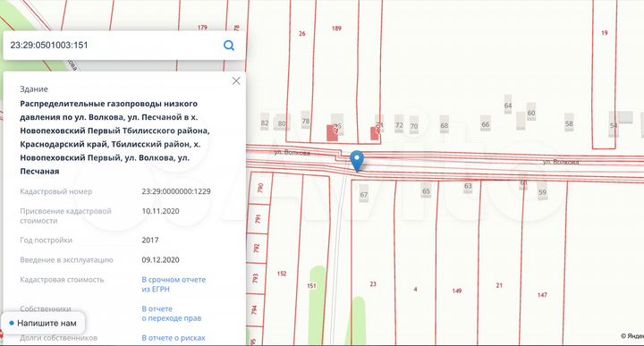This screenshot has width=644, height=346.
Task: Close the building info panel
Action: point(236,80)
